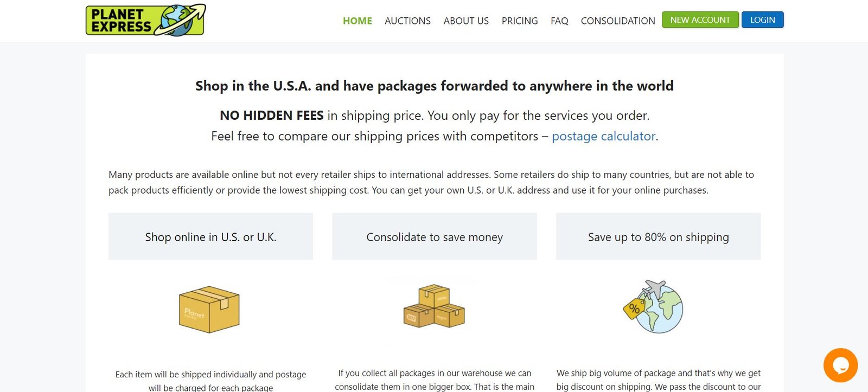868x392 pixels.
Task: Click the Planet-branded cardboard box graphic
Action: coord(209,309)
